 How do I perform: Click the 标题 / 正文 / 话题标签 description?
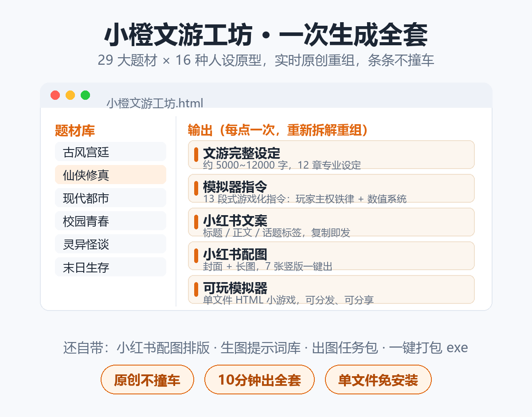277,232
